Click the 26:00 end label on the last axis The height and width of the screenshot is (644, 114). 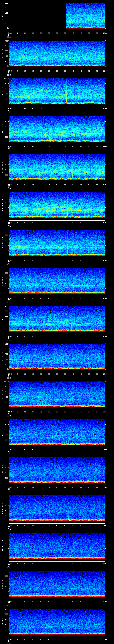(x=105, y=639)
